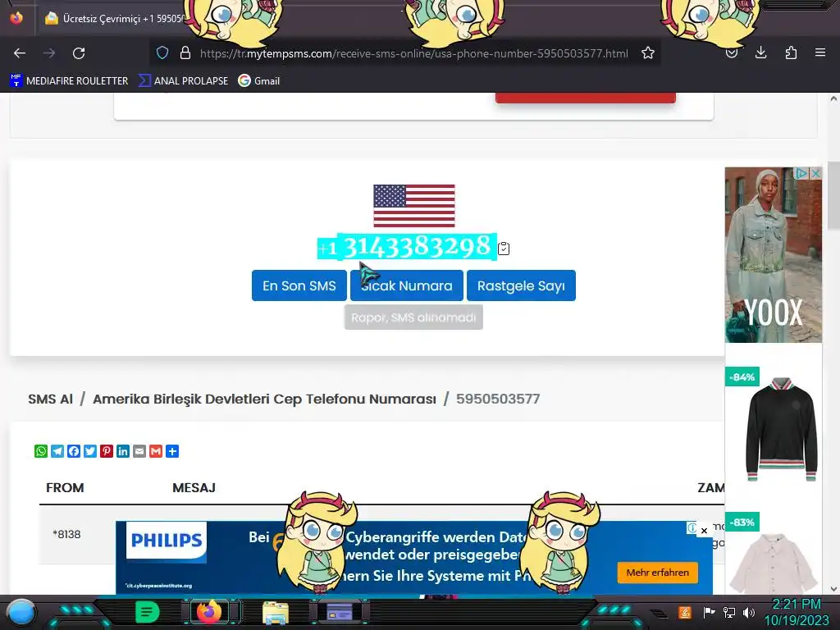The height and width of the screenshot is (630, 840).
Task: Close the YOOX sidebar ad
Action: point(815,173)
